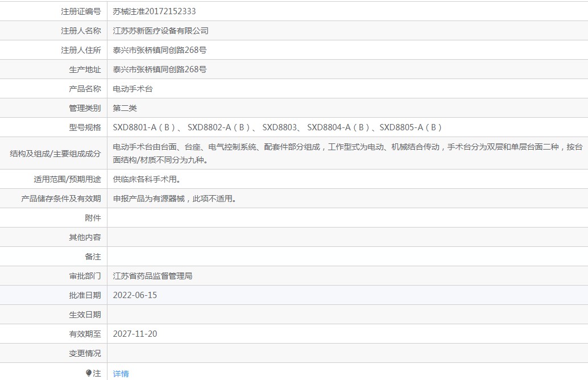This screenshot has width=588, height=380.
Task: Click the 注册人住所 label
Action: tap(81, 50)
